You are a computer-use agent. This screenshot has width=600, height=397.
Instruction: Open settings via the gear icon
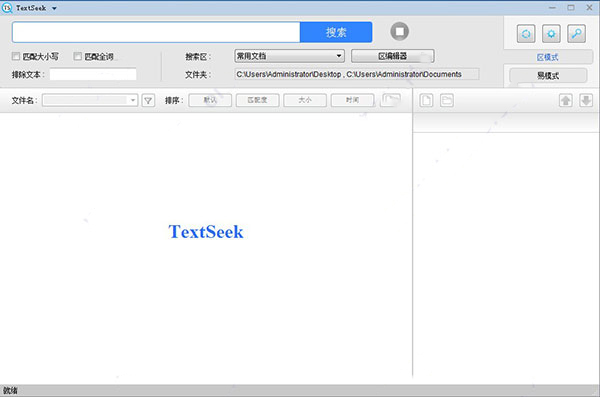(x=551, y=34)
